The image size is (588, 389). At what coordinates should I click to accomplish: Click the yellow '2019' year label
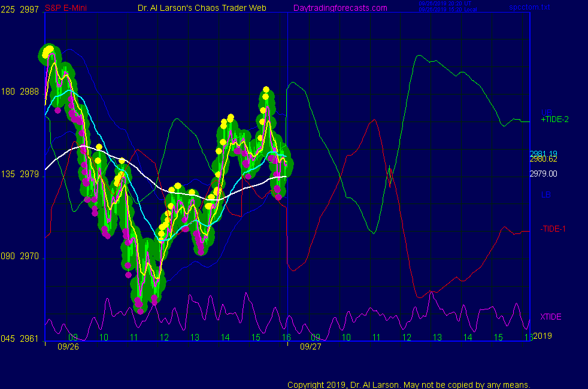point(542,336)
